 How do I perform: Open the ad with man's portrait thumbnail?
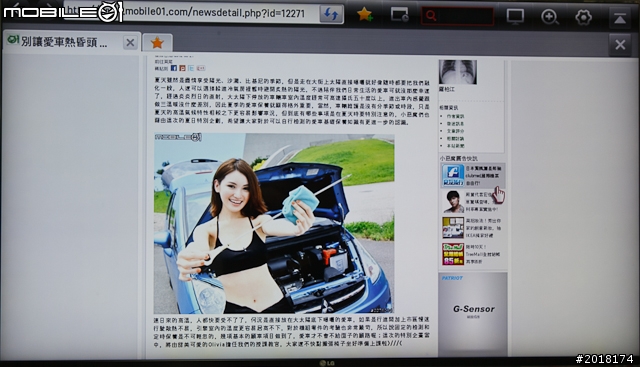pyautogui.click(x=453, y=202)
